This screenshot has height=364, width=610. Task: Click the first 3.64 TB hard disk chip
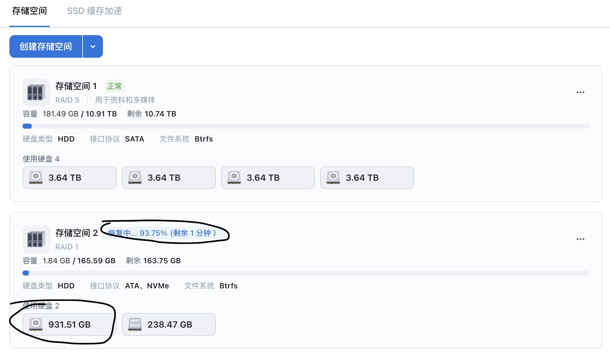coord(69,178)
